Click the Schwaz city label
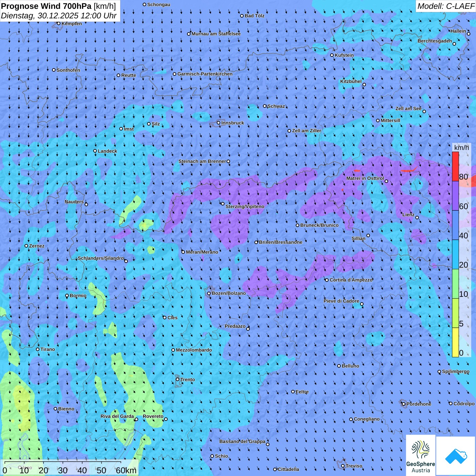This screenshot has width=476, height=476. click(276, 106)
